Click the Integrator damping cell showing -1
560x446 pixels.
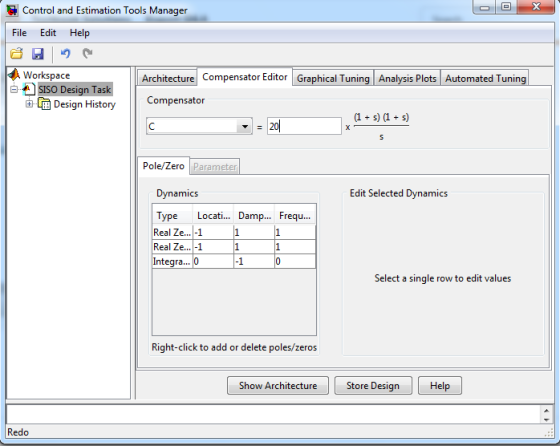click(254, 261)
